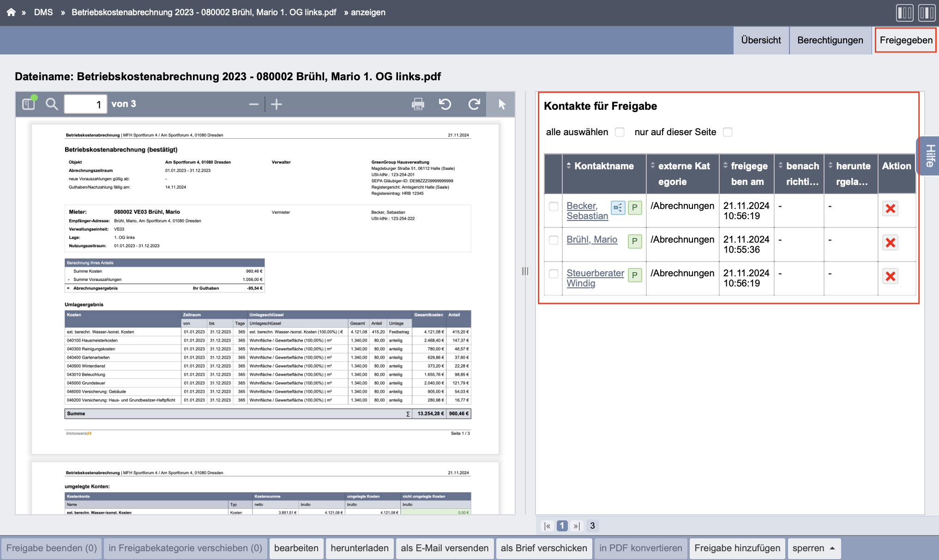Click the P badge for Steuerberater Windig
This screenshot has height=560, width=939.
[x=635, y=275]
